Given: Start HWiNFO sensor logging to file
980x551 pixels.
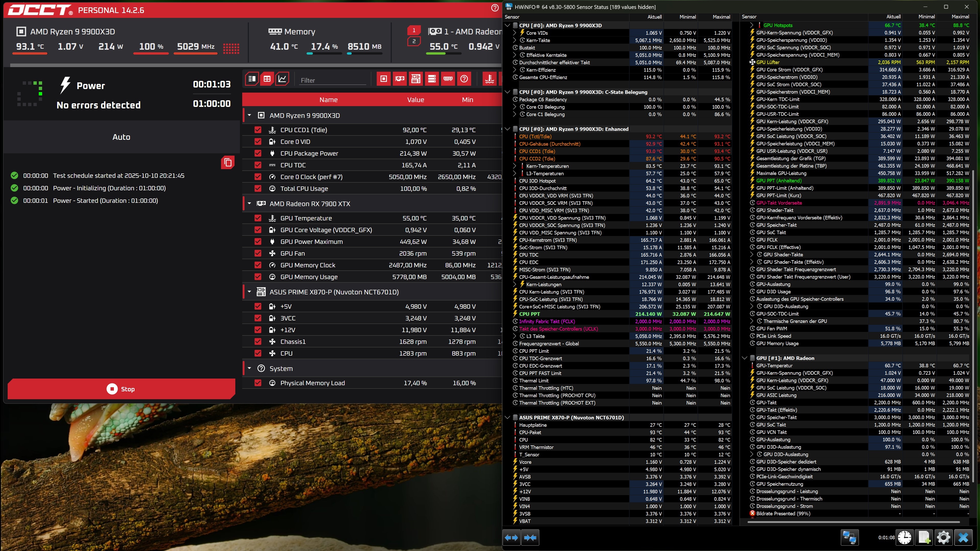Looking at the screenshot, I should 924,537.
